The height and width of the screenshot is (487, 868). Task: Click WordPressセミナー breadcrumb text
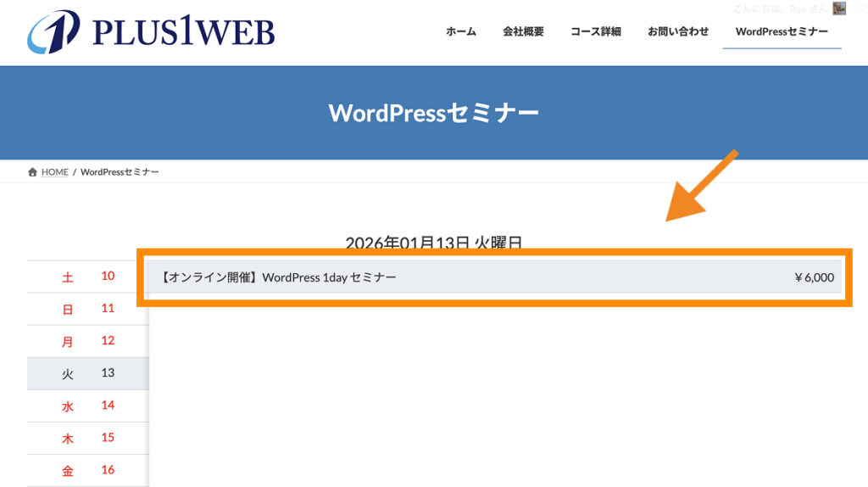click(x=120, y=172)
